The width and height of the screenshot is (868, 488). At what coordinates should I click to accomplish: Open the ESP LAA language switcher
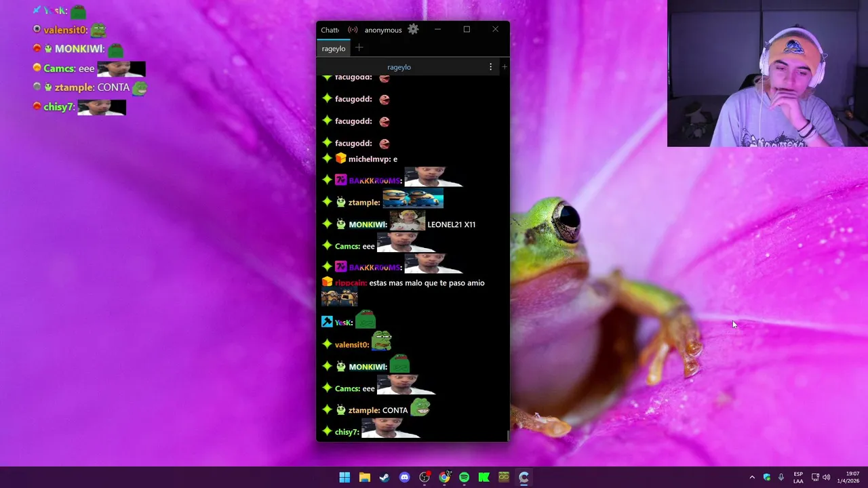tap(798, 477)
